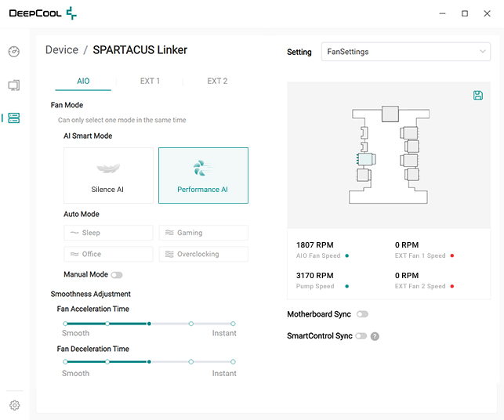The width and height of the screenshot is (504, 420).
Task: Toggle the SmartControl Sync switch
Action: pyautogui.click(x=361, y=336)
